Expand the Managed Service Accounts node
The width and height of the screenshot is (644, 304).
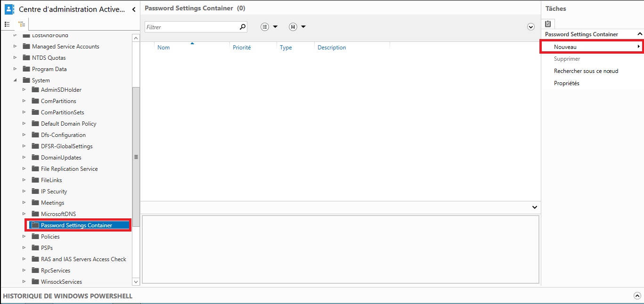pos(15,47)
